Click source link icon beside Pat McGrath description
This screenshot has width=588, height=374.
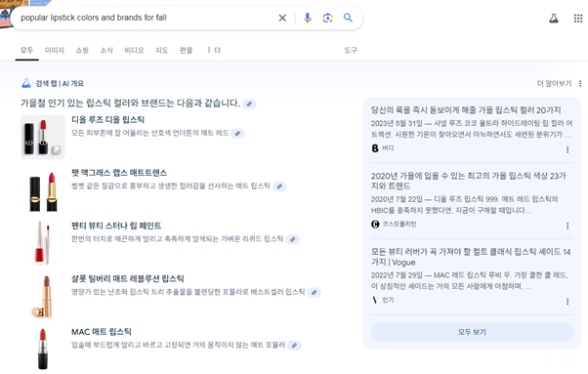point(279,187)
